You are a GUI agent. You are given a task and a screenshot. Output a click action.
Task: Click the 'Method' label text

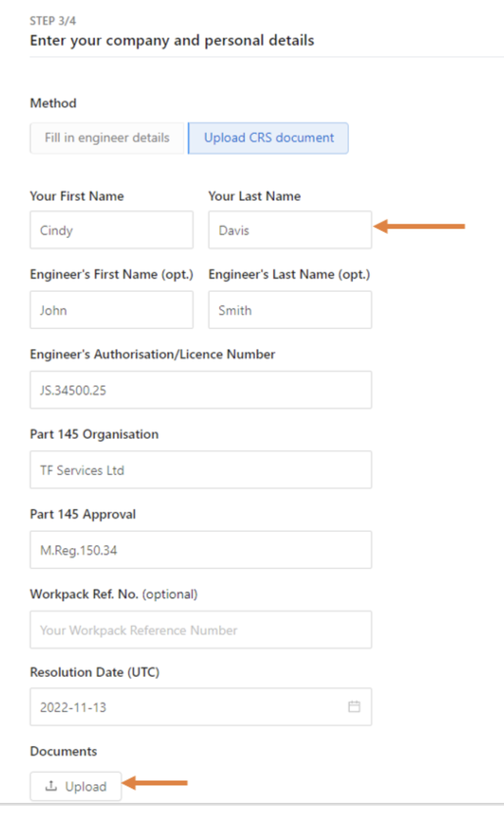pos(53,103)
